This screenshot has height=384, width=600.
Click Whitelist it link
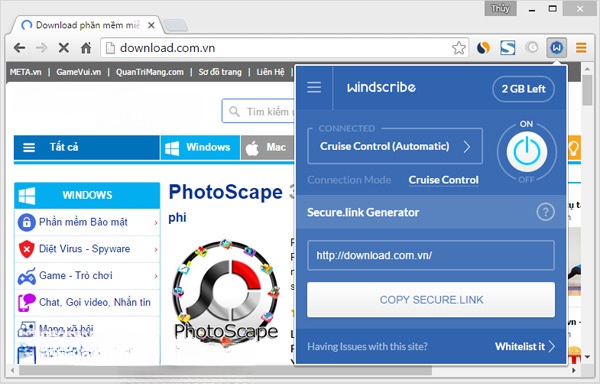tap(524, 347)
